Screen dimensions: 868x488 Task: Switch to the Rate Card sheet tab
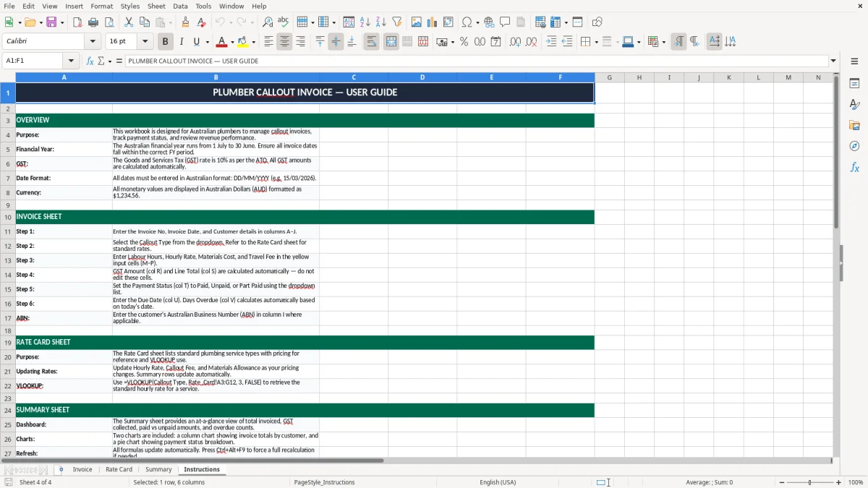[119, 469]
